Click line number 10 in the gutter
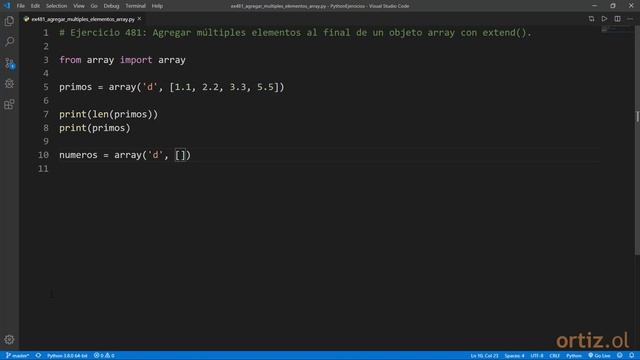 43,155
